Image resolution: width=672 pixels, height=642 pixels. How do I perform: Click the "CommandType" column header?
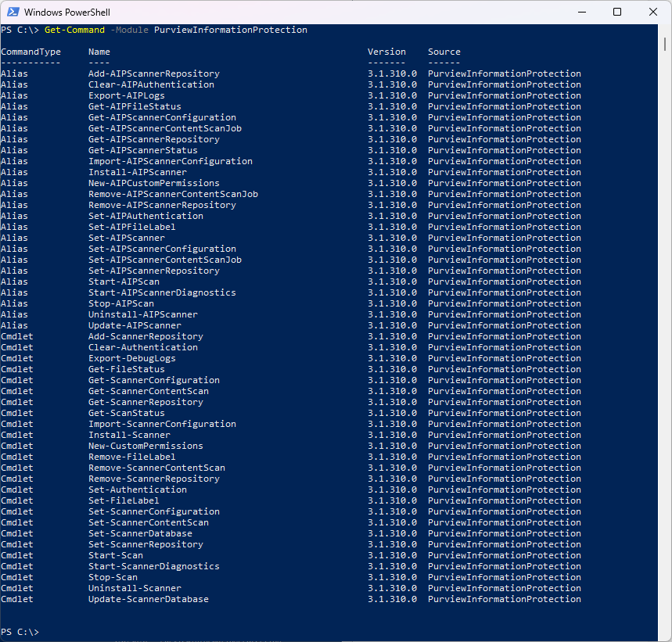[x=31, y=52]
